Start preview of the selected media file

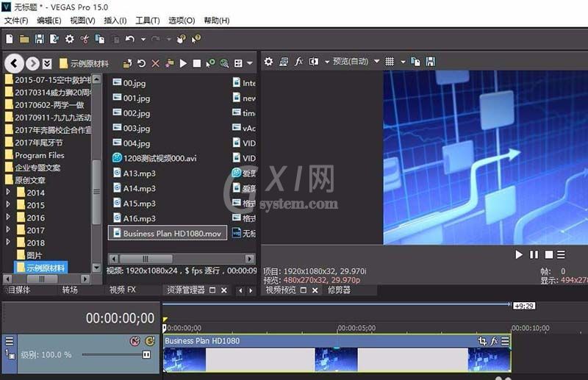point(183,63)
